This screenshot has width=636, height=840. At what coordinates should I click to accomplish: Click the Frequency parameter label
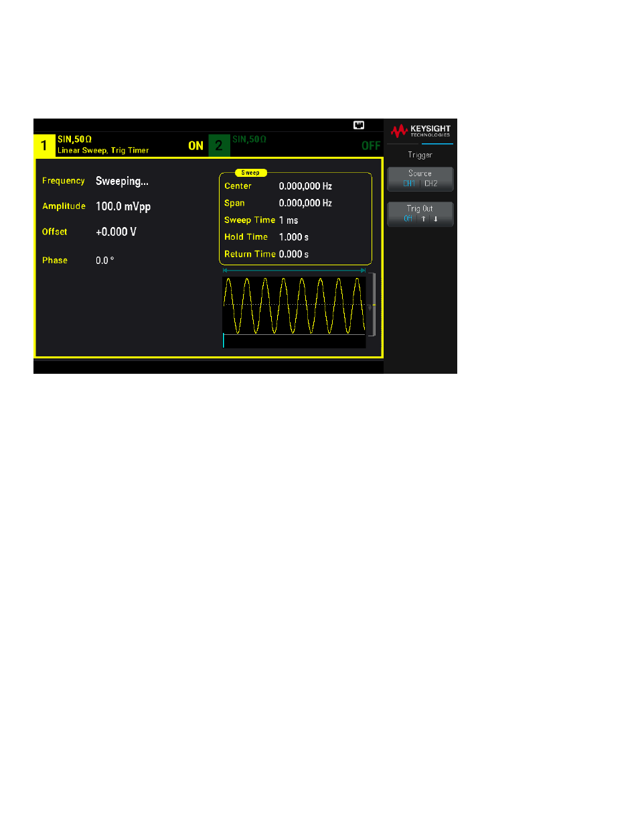tap(64, 181)
